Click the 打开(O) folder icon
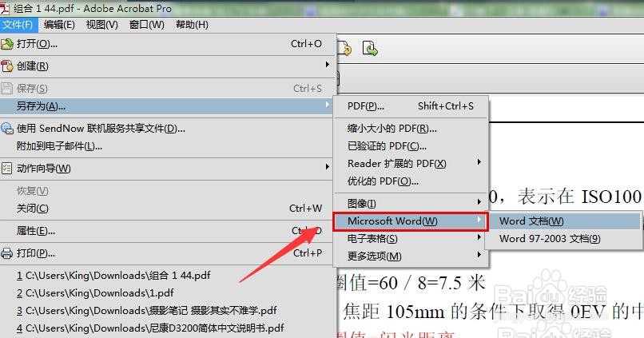The width and height of the screenshot is (644, 338). pyautogui.click(x=7, y=43)
